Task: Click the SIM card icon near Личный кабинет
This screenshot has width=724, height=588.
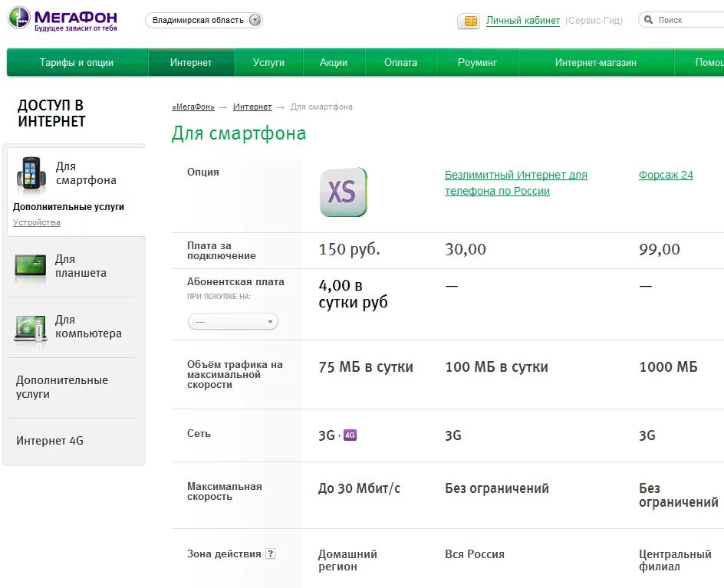Action: [x=469, y=21]
